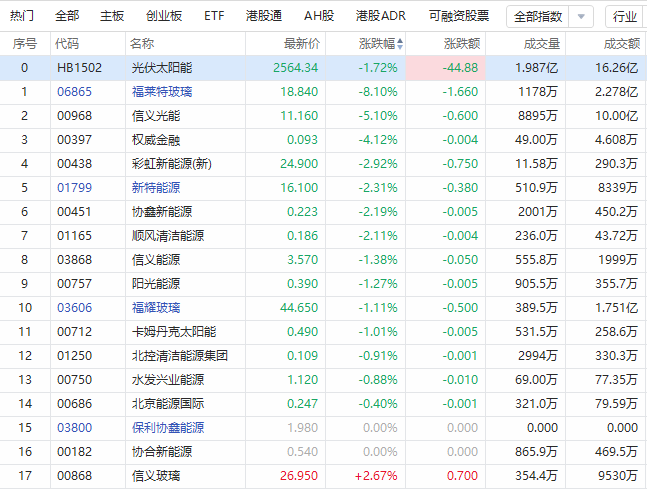Switch to the 港股通 tab
Viewport: 647px width, 489px height.
pyautogui.click(x=264, y=16)
